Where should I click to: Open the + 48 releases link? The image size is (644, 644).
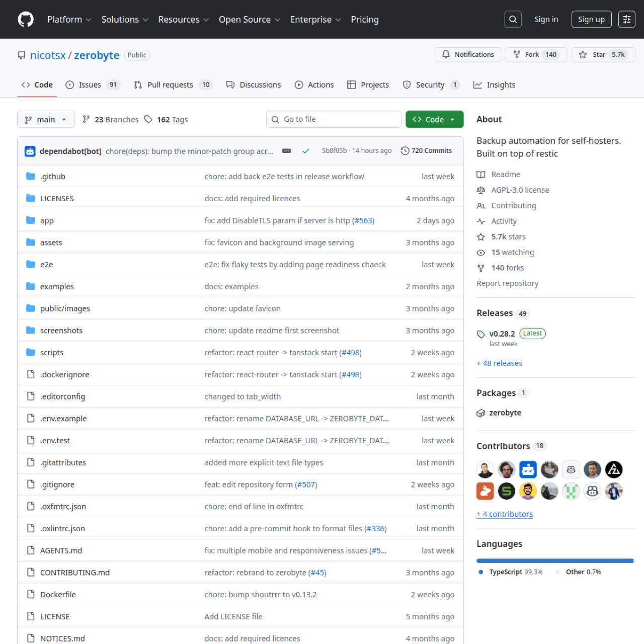(499, 363)
